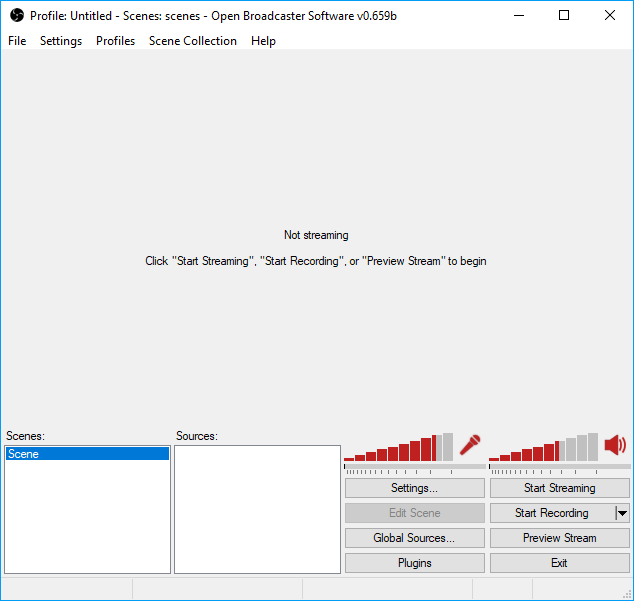Image resolution: width=634 pixels, height=601 pixels.
Task: Click the Preview Stream button
Action: click(560, 538)
